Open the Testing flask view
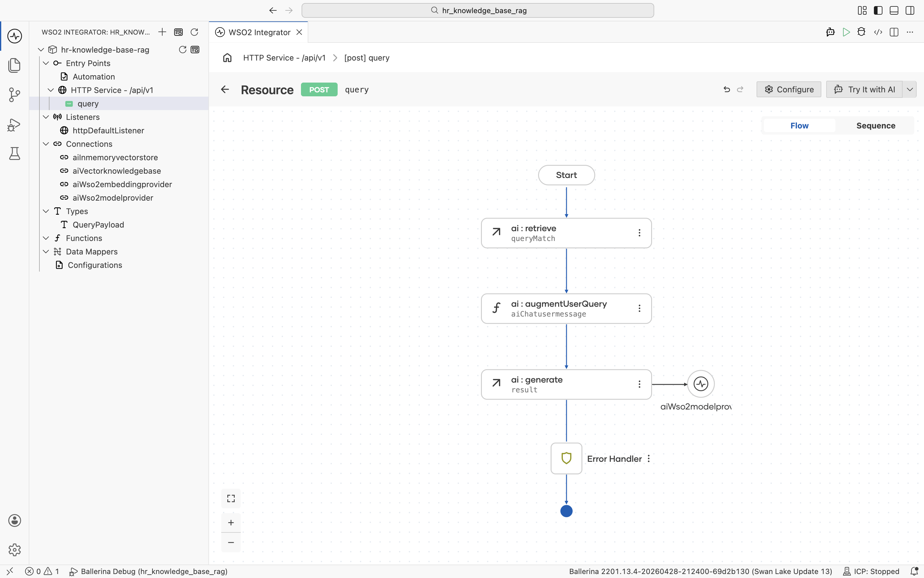 14,153
